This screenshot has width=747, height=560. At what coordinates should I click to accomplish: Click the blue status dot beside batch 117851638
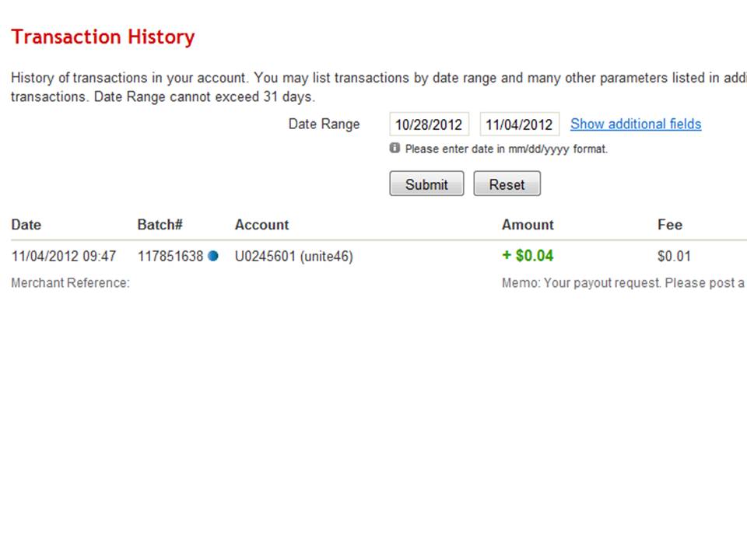(213, 256)
